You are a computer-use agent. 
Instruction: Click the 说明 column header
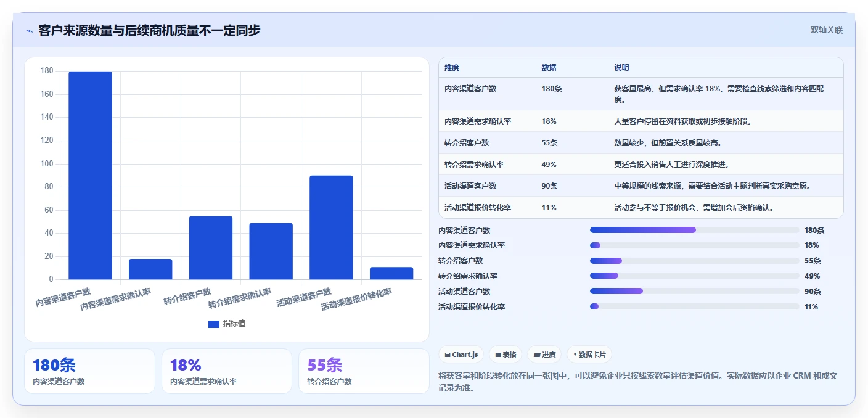[x=621, y=68]
